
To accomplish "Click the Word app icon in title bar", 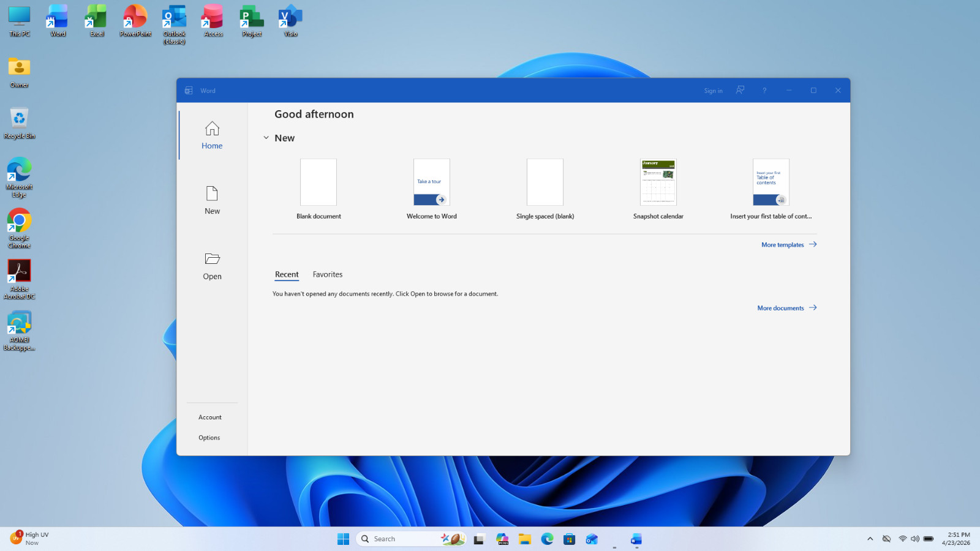I will click(189, 90).
